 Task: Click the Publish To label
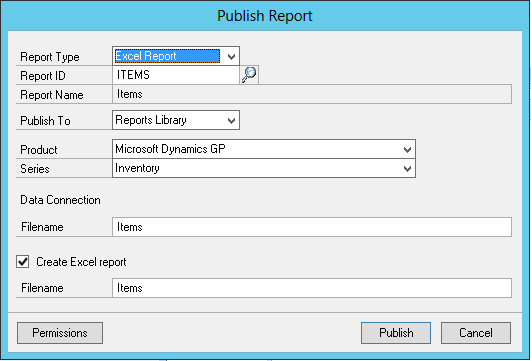tap(45, 121)
